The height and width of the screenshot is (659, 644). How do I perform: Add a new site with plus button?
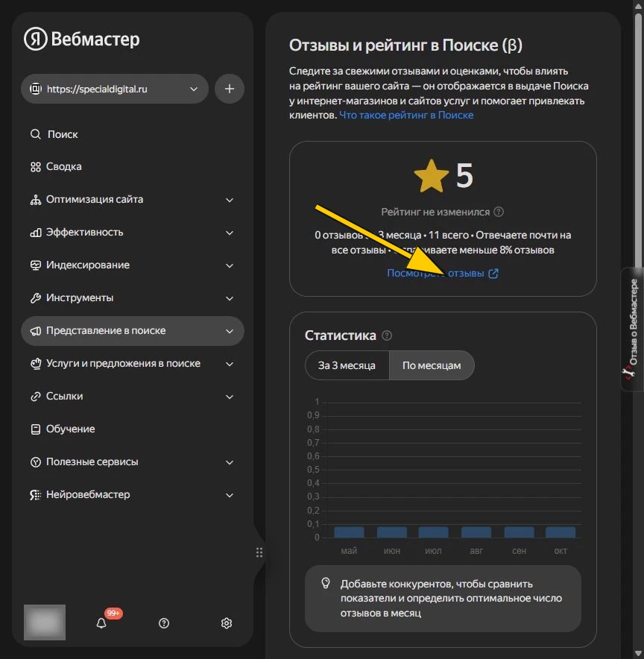pos(230,89)
